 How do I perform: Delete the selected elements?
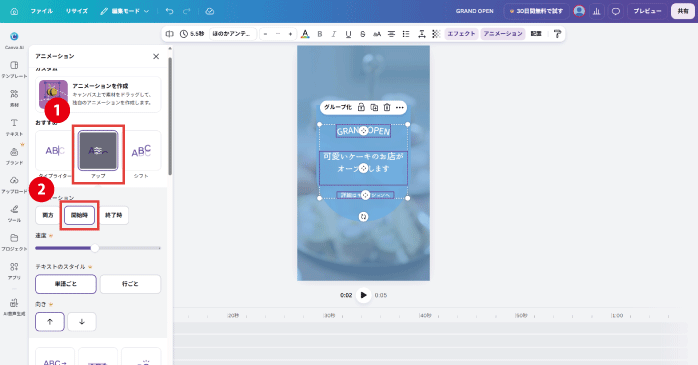click(387, 107)
